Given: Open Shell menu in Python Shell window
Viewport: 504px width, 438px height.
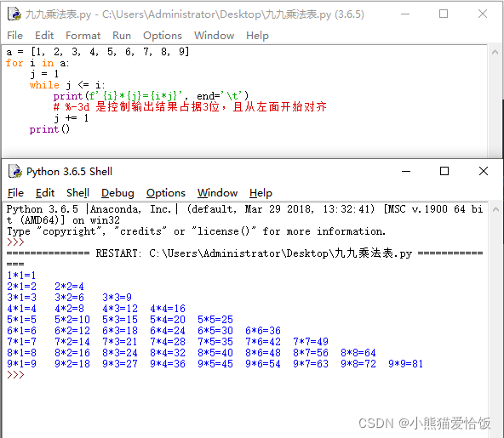Looking at the screenshot, I should tap(77, 193).
